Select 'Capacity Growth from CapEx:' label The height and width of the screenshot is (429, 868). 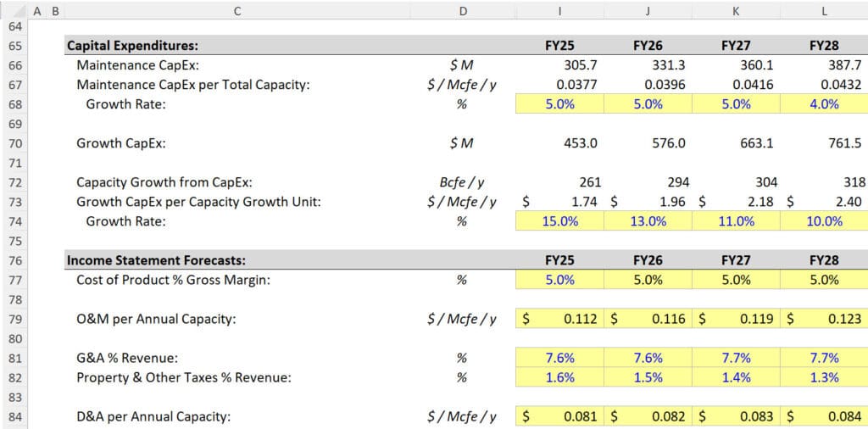pos(164,182)
